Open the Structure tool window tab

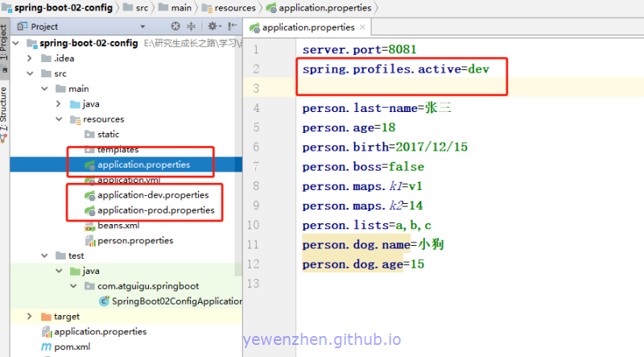5,109
